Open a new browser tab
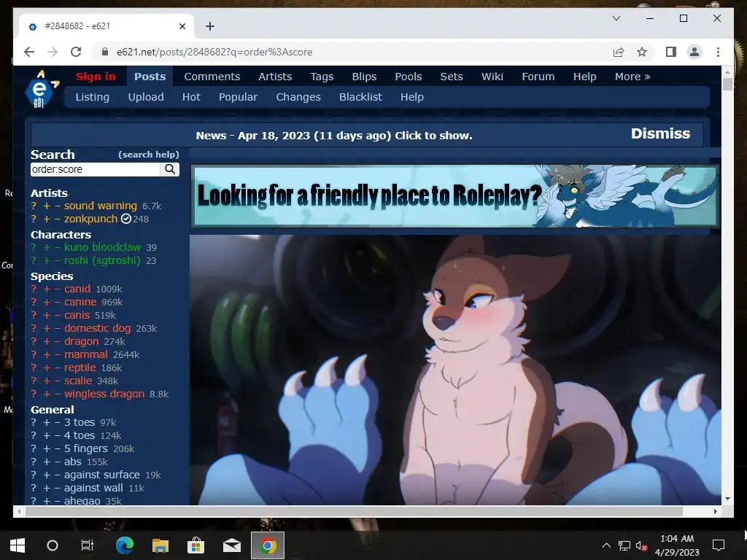747x560 pixels. [209, 26]
